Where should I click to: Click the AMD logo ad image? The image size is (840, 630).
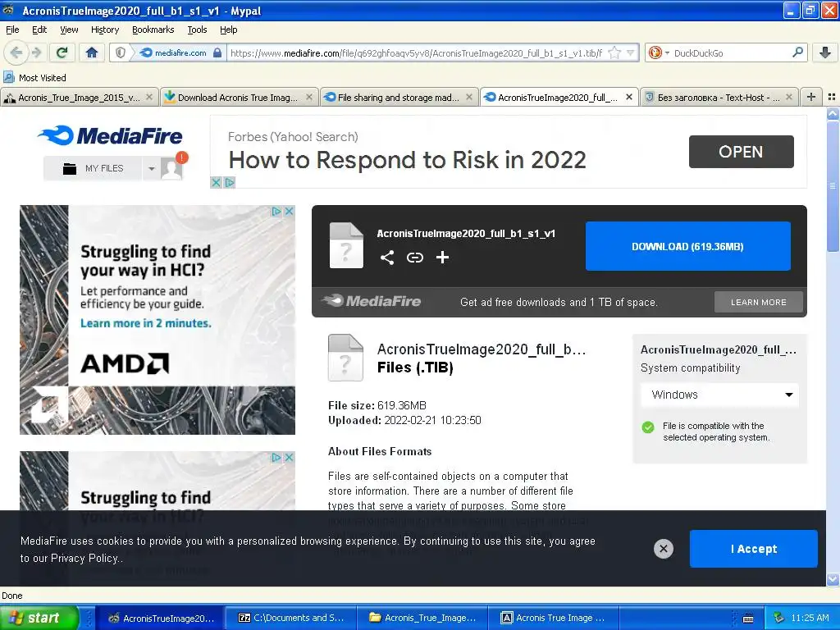point(125,363)
